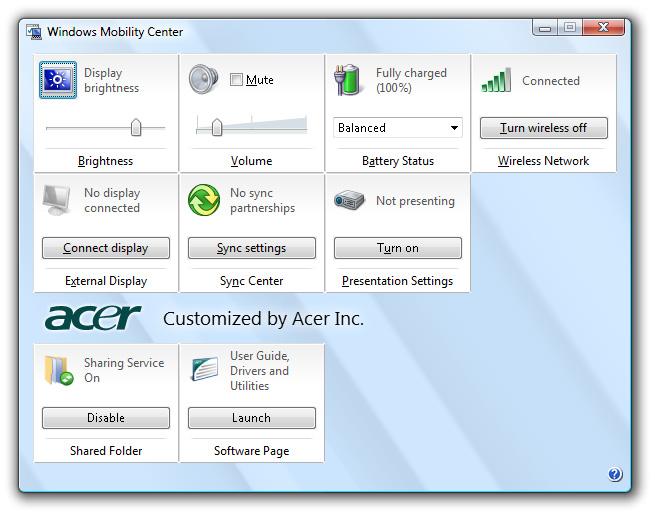Click 'User Guide, Drivers and Utilities' text
The width and height of the screenshot is (655, 513).
(259, 371)
